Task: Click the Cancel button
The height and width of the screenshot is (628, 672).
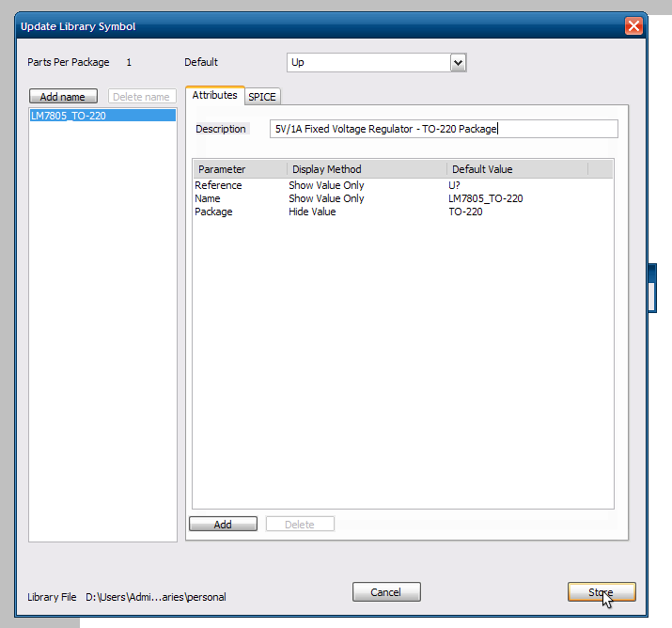Action: coord(386,592)
